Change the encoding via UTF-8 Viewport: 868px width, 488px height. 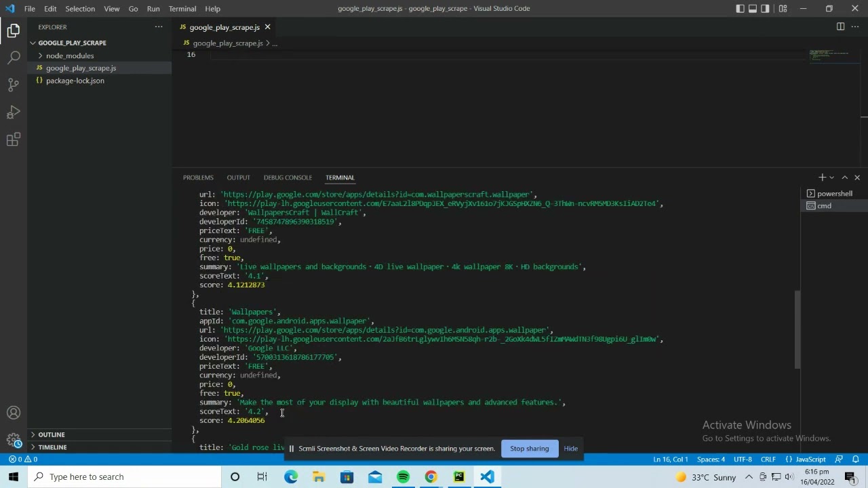coord(743,460)
